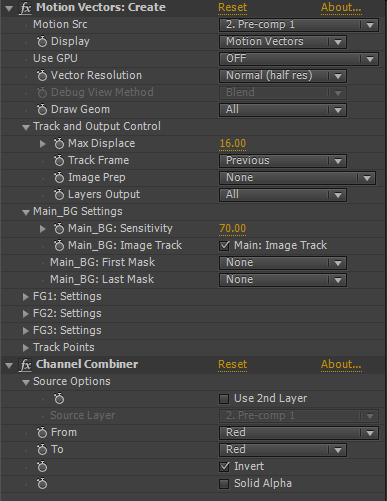
Task: Collapse Motion Vectors: Create effect triangle
Action: click(x=9, y=8)
